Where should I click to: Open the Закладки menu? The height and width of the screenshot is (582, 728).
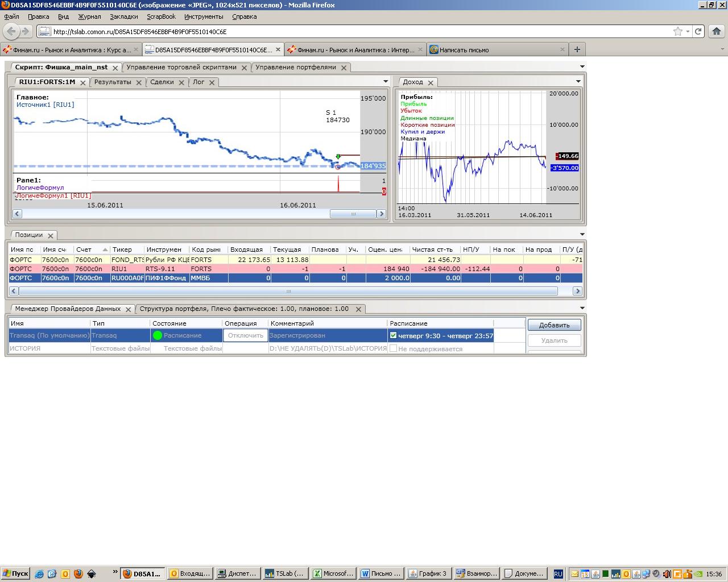coord(123,16)
